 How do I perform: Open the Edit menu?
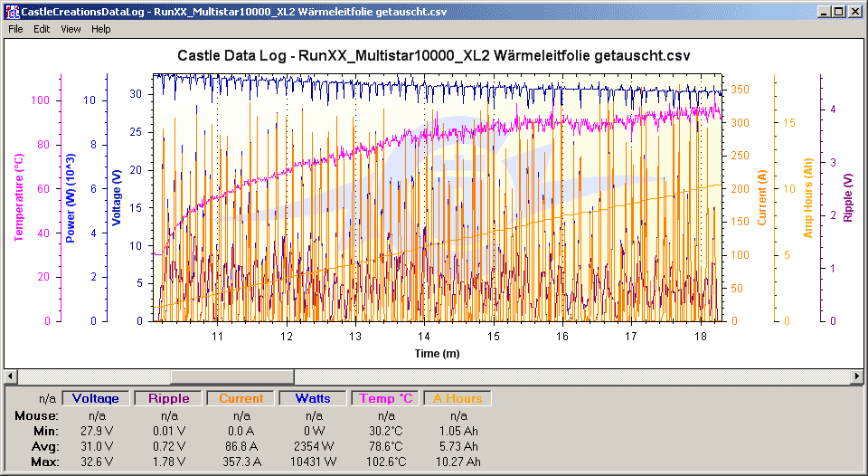coord(42,29)
